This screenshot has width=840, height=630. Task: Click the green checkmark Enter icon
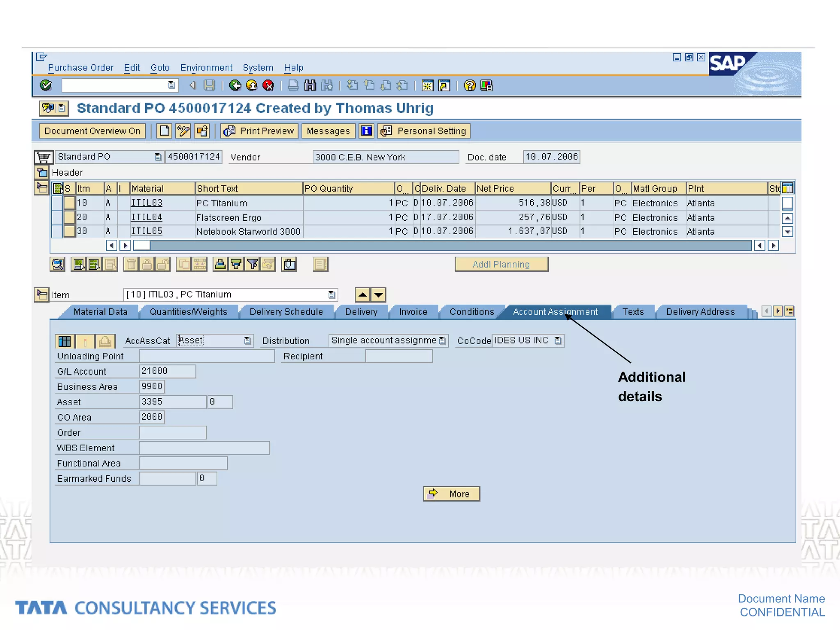pyautogui.click(x=46, y=85)
